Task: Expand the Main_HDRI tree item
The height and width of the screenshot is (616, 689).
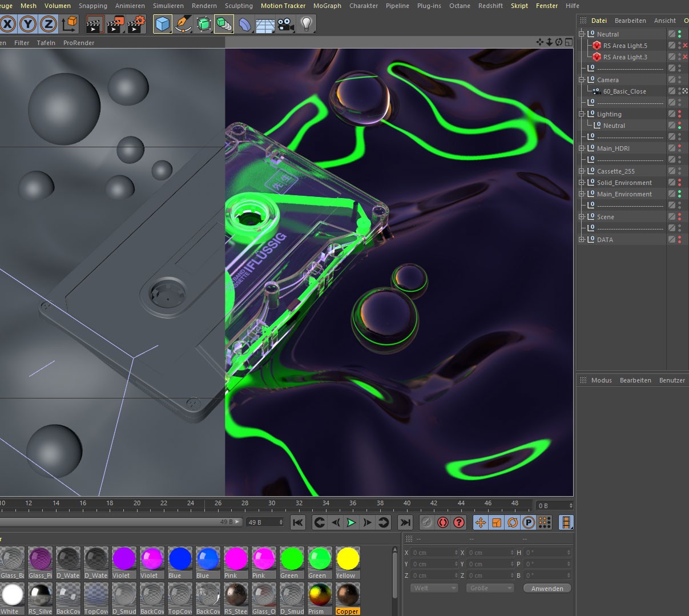Action: coord(581,148)
